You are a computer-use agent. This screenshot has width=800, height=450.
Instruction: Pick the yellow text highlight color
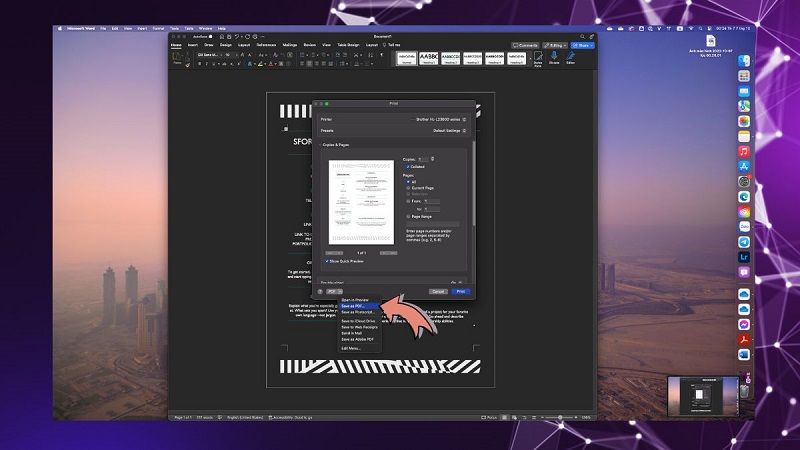tap(260, 64)
